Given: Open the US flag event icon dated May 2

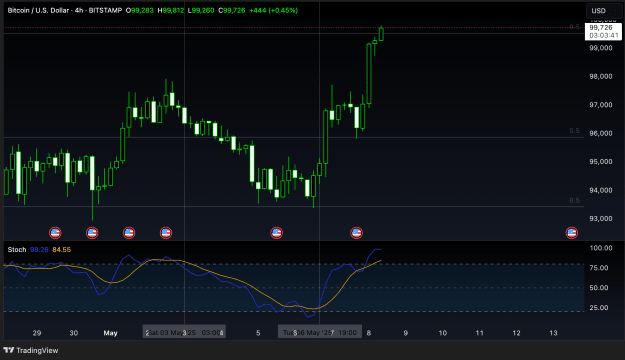Looking at the screenshot, I should pos(166,232).
